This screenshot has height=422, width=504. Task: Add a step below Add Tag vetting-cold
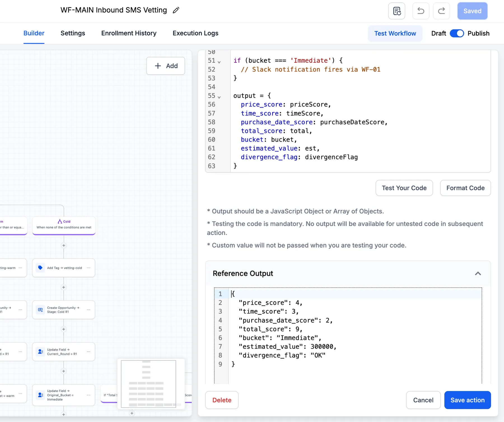click(64, 287)
